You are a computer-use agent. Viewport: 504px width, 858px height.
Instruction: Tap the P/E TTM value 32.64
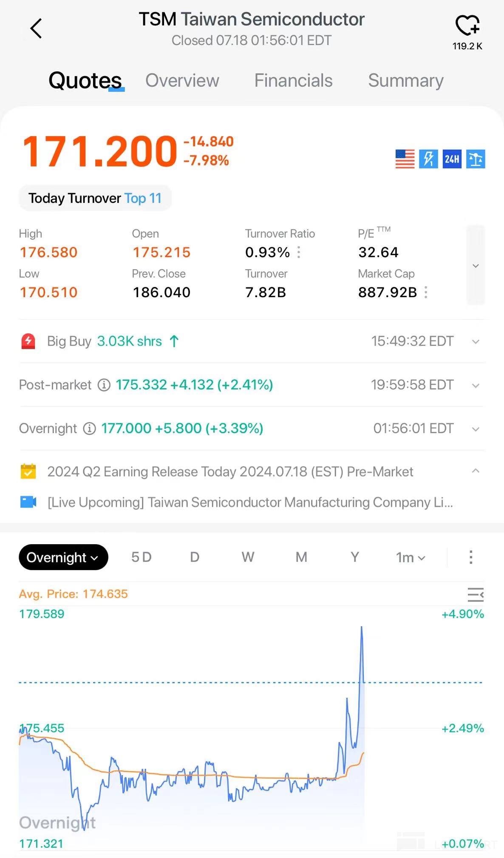click(x=378, y=252)
